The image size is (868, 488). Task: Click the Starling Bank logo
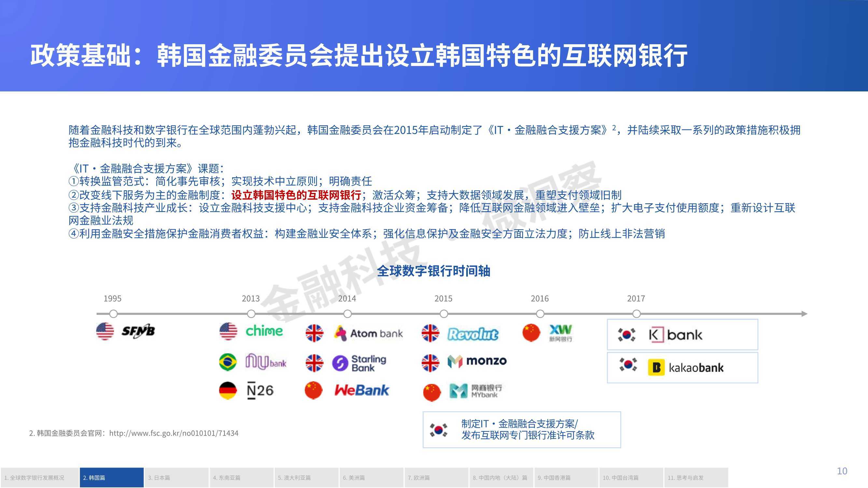(x=359, y=363)
